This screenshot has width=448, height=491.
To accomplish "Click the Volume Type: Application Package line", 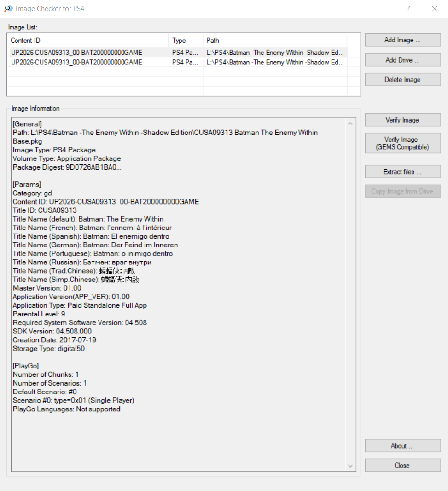I will (67, 158).
